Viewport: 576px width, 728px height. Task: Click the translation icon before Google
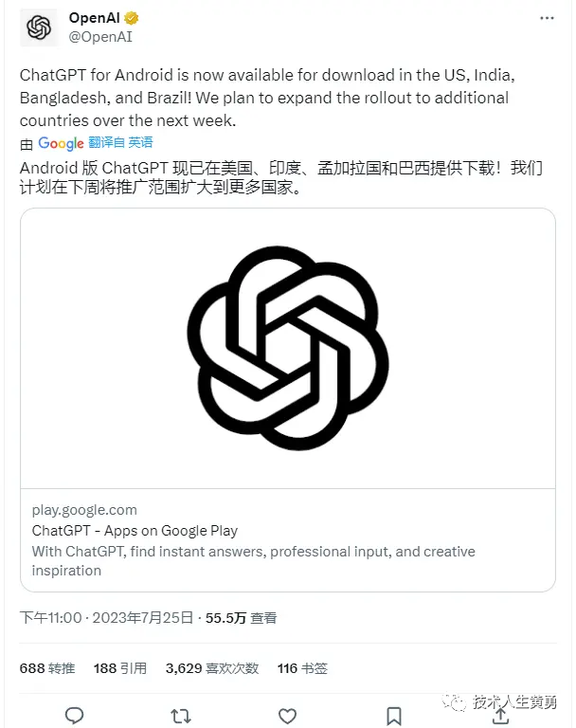click(x=27, y=144)
